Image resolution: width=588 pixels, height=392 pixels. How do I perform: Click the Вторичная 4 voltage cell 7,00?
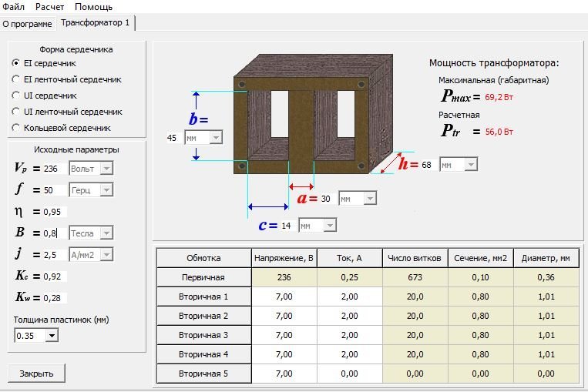[x=284, y=354]
